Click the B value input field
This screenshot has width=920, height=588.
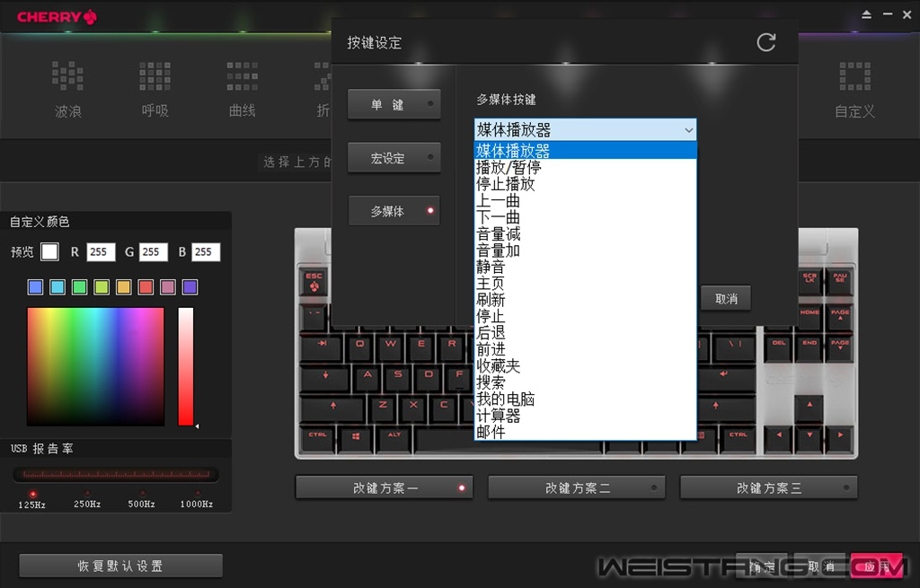(x=206, y=252)
